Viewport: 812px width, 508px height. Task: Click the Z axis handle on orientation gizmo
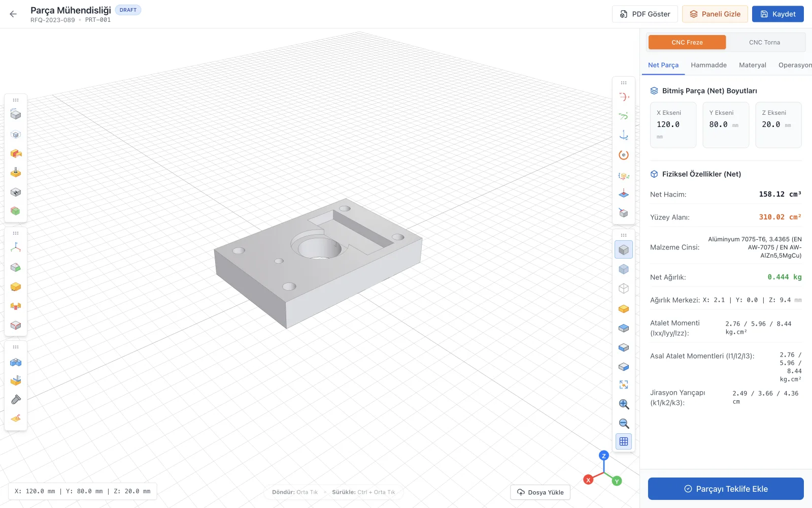603,456
